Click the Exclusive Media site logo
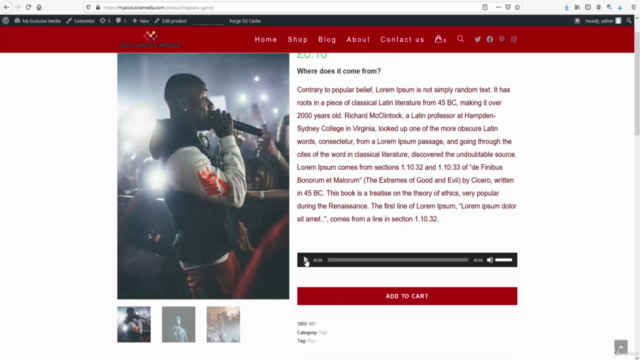The image size is (640, 360). (x=151, y=40)
